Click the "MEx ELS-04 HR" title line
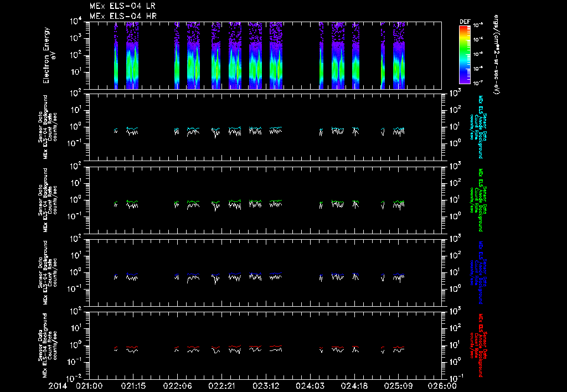The width and height of the screenshot is (567, 392). pyautogui.click(x=123, y=16)
